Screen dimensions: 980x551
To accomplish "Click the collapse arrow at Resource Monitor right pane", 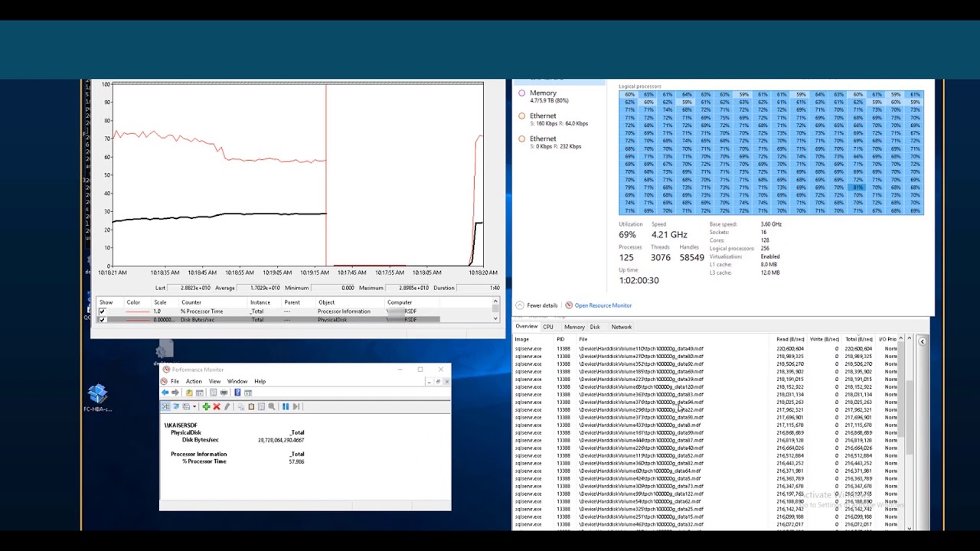I will 922,341.
